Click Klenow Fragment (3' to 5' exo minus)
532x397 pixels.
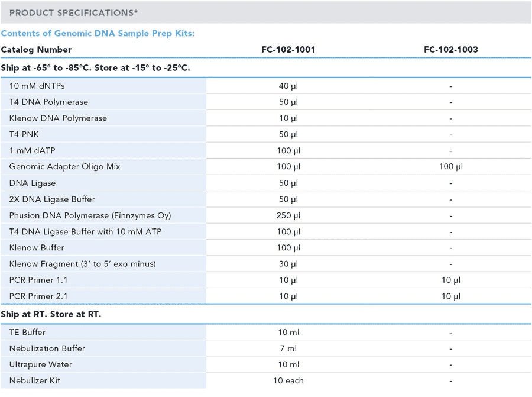82,264
